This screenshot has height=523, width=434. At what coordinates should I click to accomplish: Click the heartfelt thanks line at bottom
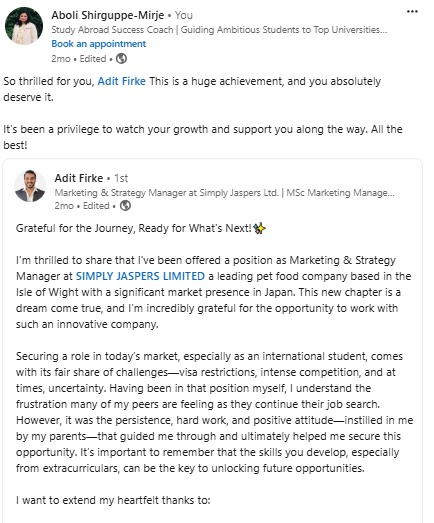[113, 500]
